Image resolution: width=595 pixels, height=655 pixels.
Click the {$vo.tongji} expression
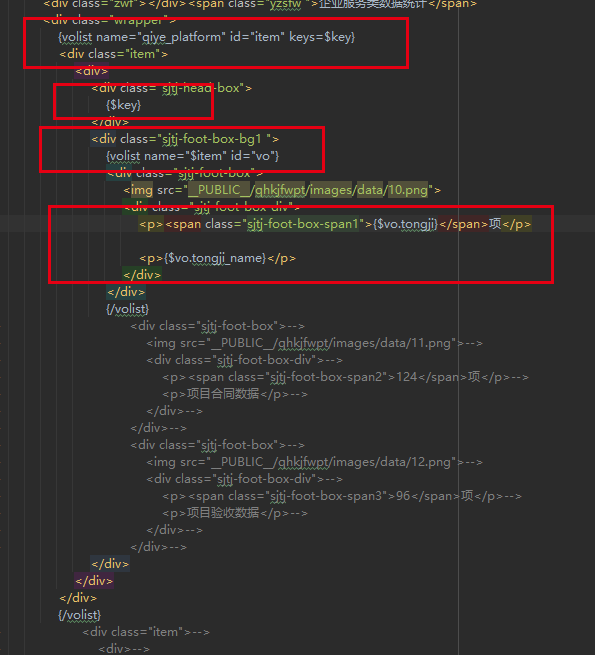pyautogui.click(x=405, y=224)
